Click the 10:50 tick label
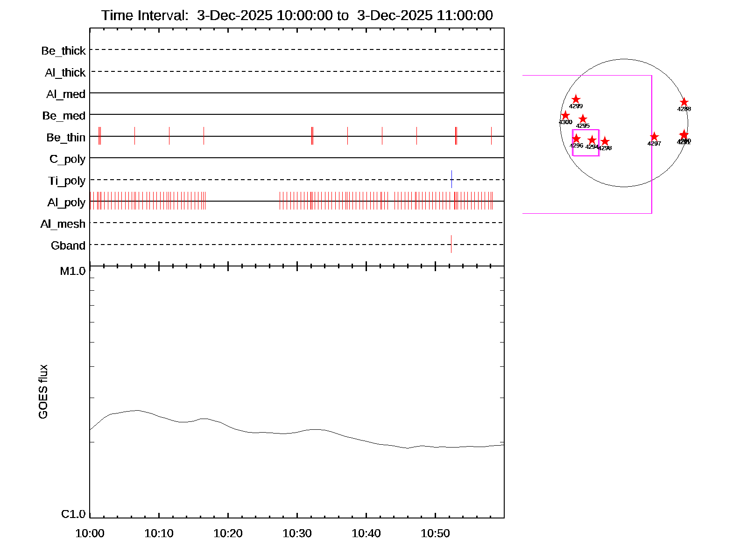747x560 pixels. [435, 533]
